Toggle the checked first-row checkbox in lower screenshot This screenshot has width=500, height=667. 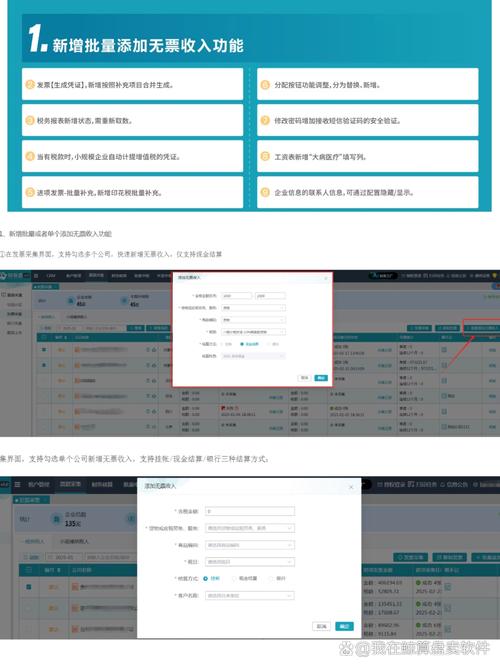[29, 587]
